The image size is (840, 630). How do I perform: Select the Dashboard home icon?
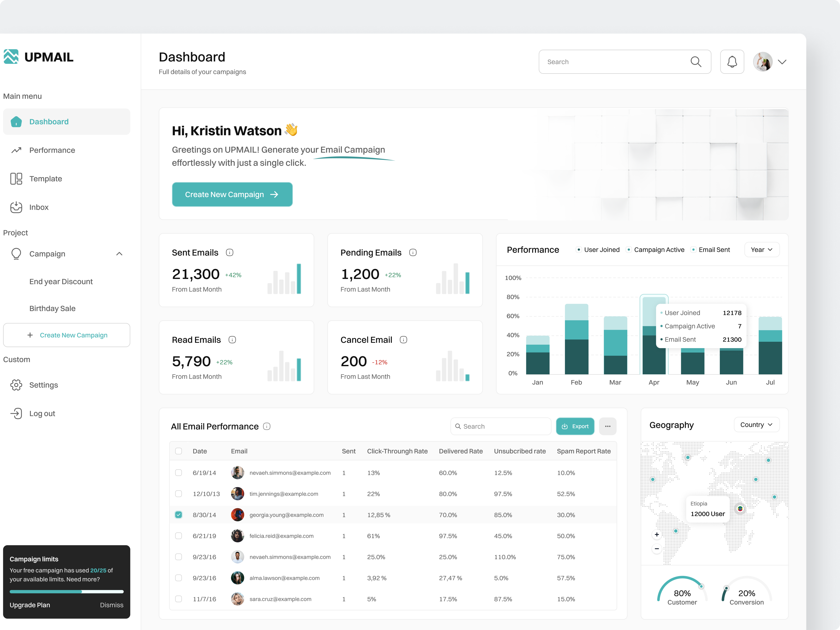(x=16, y=122)
